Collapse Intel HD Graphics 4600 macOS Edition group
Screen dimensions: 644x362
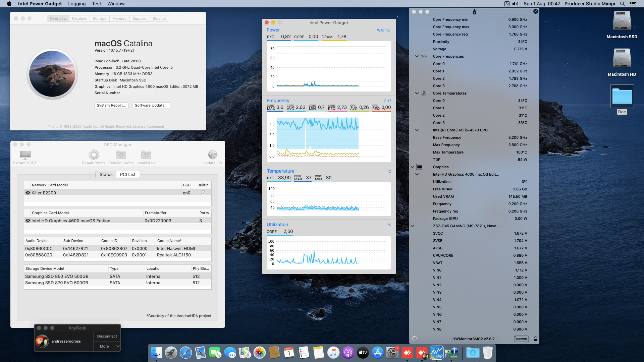point(417,174)
